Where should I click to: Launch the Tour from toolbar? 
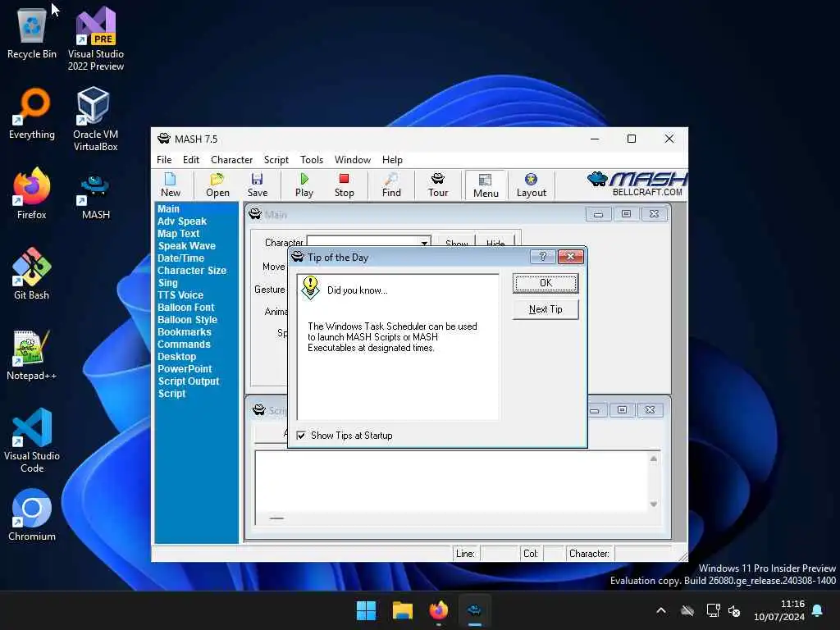pos(438,185)
